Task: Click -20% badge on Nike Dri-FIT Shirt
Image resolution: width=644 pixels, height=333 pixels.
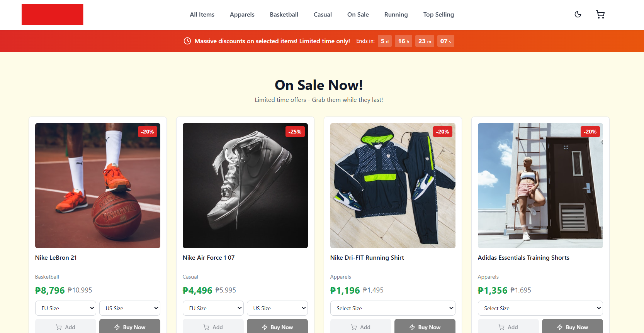Action: (x=443, y=132)
